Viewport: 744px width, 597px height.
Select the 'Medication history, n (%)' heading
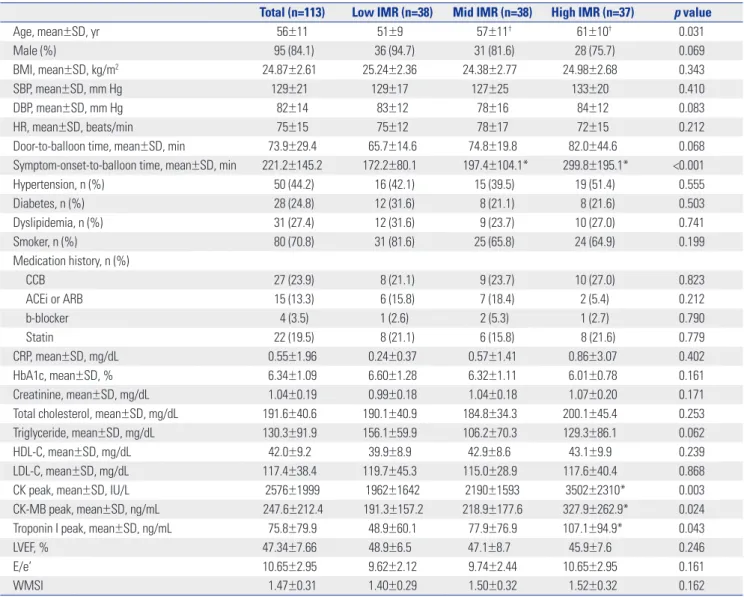pyautogui.click(x=71, y=261)
